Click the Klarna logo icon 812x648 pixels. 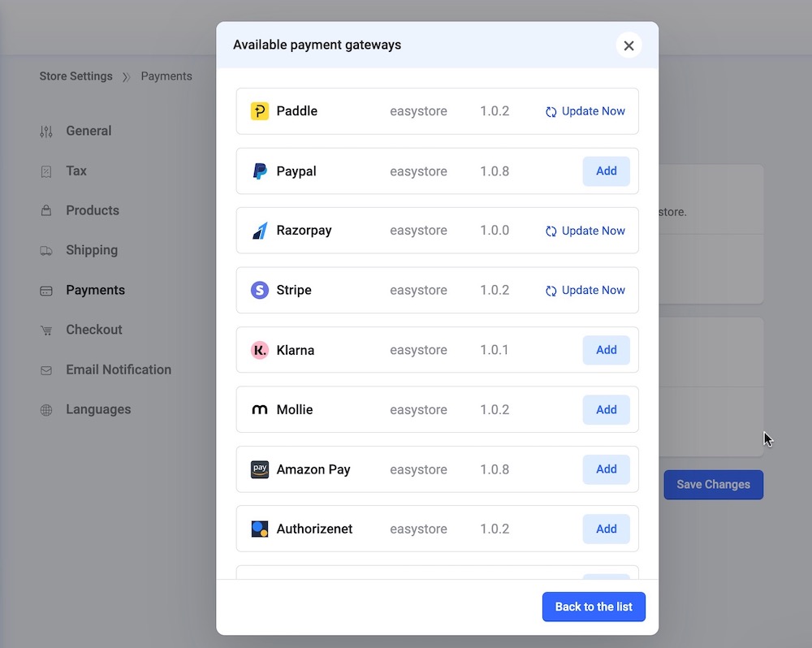[x=259, y=350]
